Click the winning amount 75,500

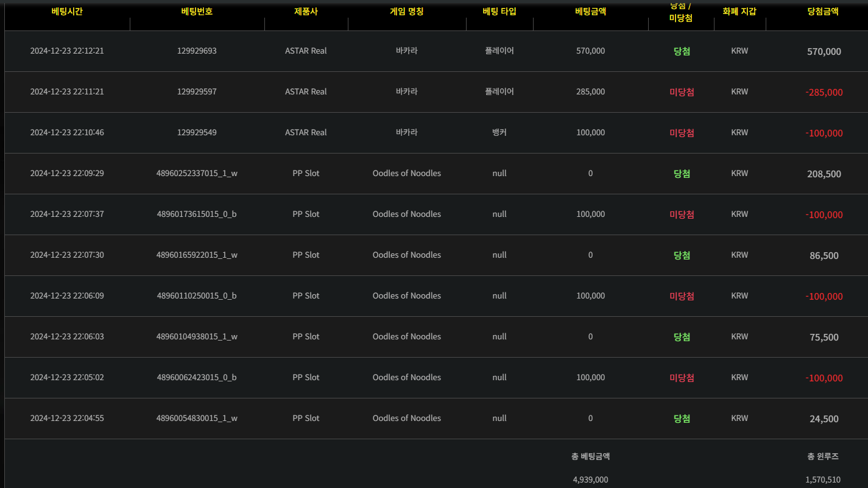click(x=824, y=338)
